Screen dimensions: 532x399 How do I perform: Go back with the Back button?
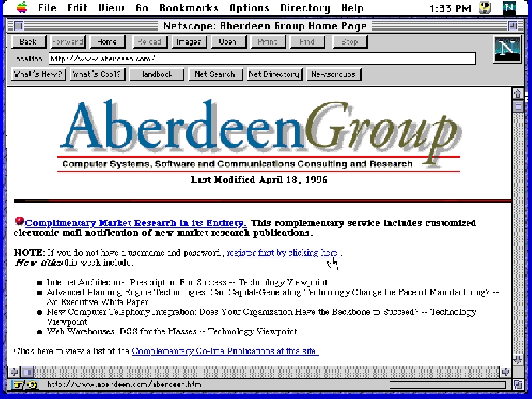pos(29,42)
